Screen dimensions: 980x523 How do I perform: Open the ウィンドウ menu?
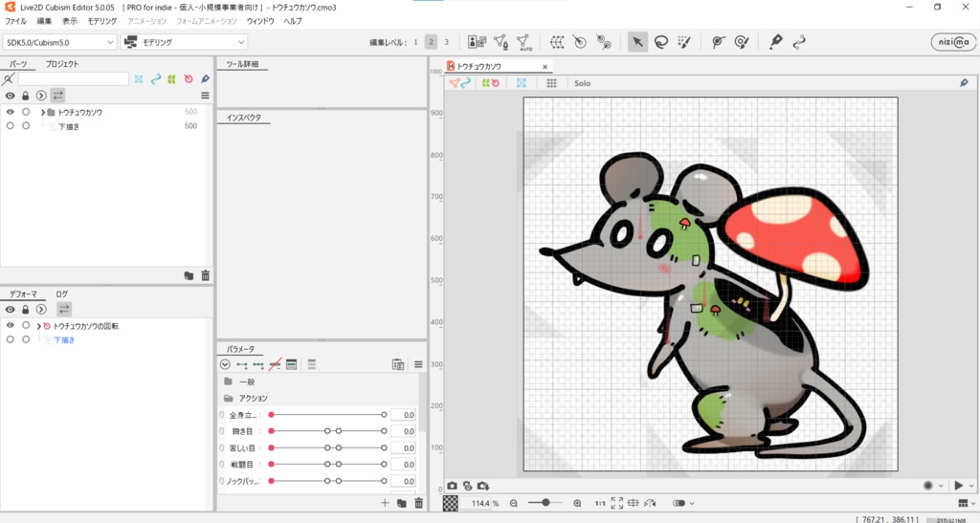point(260,21)
